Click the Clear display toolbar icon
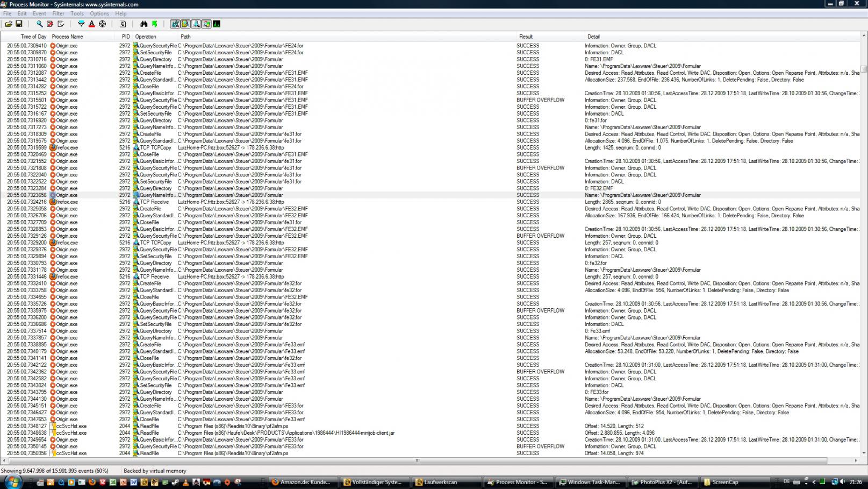The image size is (868, 489). tap(61, 24)
